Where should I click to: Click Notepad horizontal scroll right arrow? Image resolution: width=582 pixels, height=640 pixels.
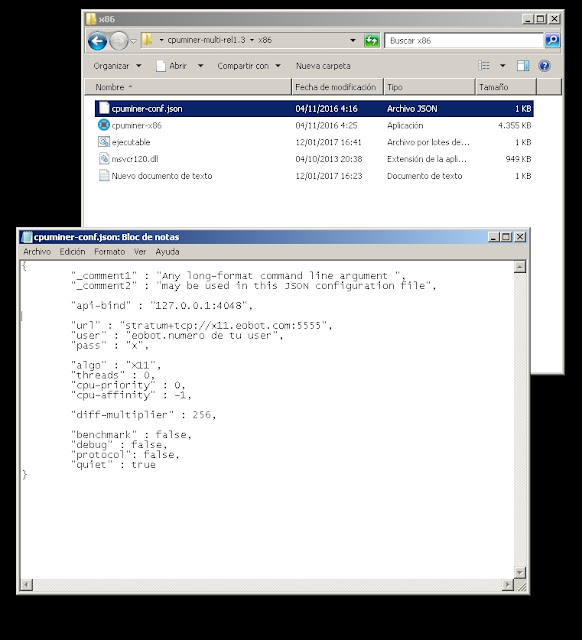pyautogui.click(x=507, y=585)
